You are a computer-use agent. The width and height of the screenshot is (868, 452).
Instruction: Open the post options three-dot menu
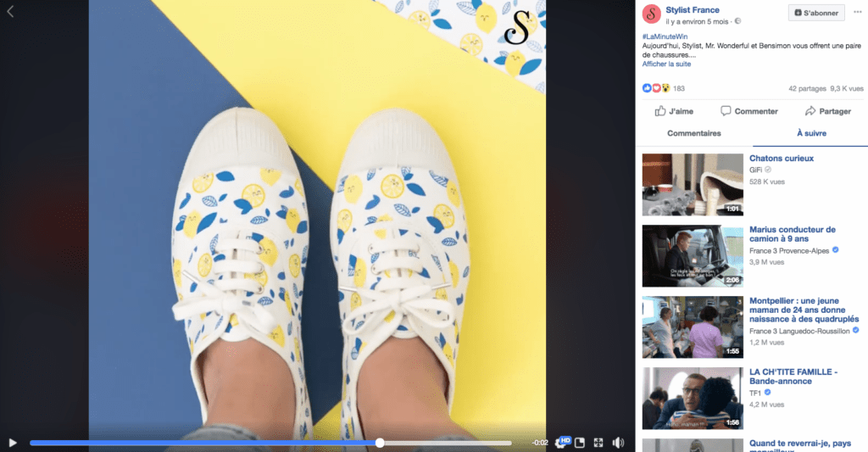[858, 12]
